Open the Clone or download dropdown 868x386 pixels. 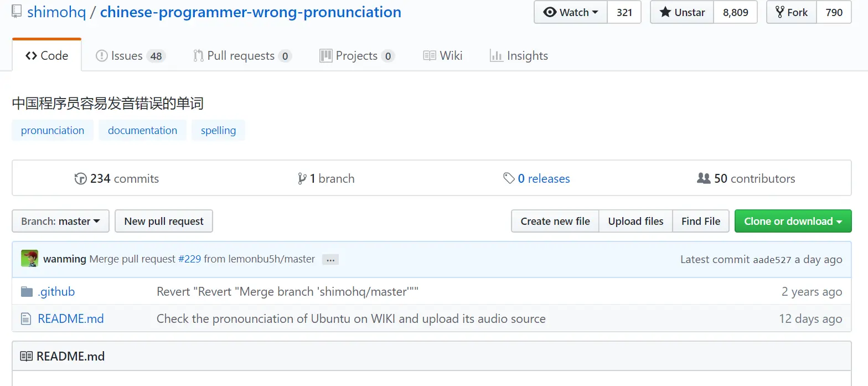click(793, 221)
